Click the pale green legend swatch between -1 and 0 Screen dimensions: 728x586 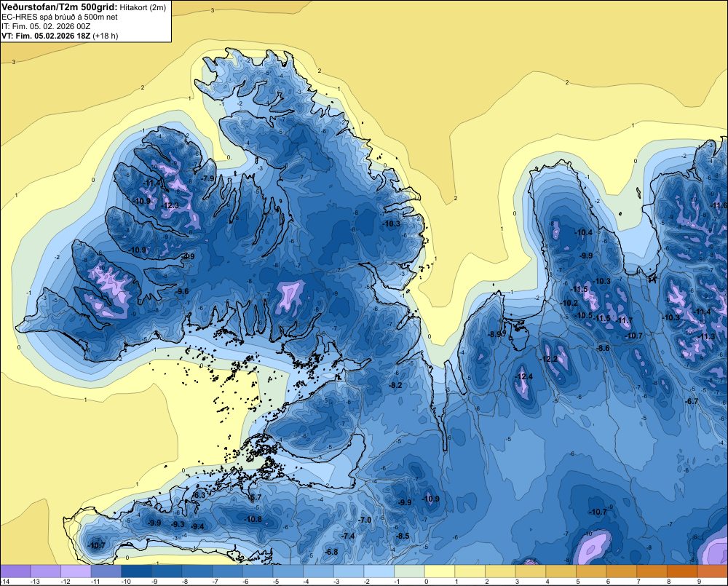[409, 571]
